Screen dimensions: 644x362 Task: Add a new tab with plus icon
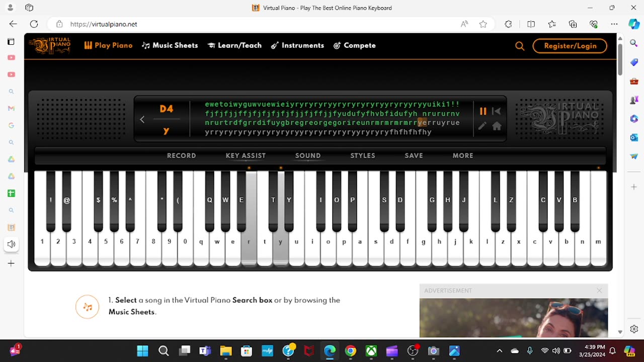click(11, 263)
